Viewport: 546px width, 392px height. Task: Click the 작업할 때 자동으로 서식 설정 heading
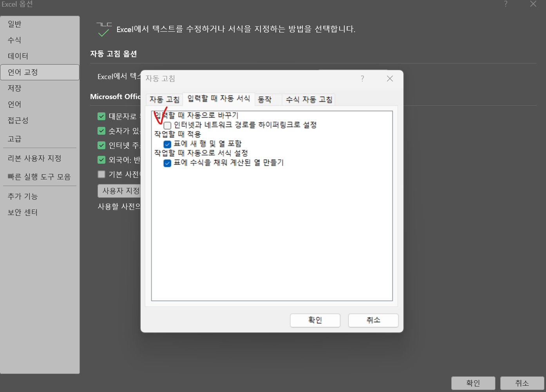pos(201,153)
